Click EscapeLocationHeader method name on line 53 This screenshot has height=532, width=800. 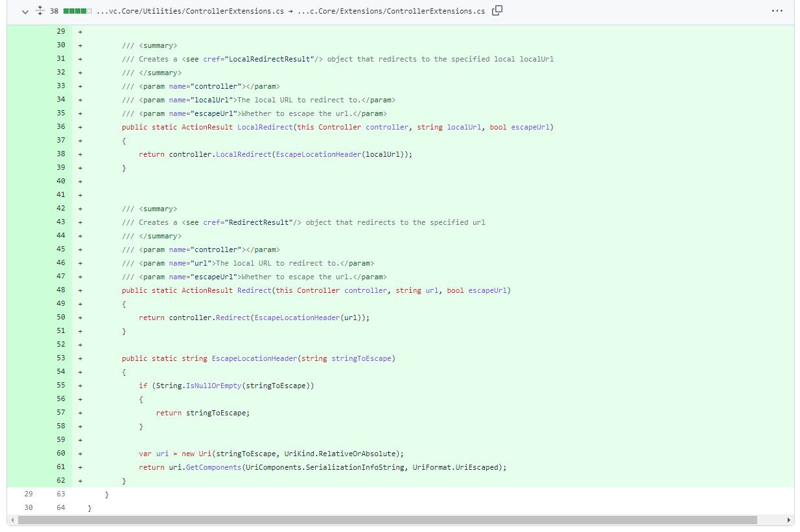pos(254,358)
